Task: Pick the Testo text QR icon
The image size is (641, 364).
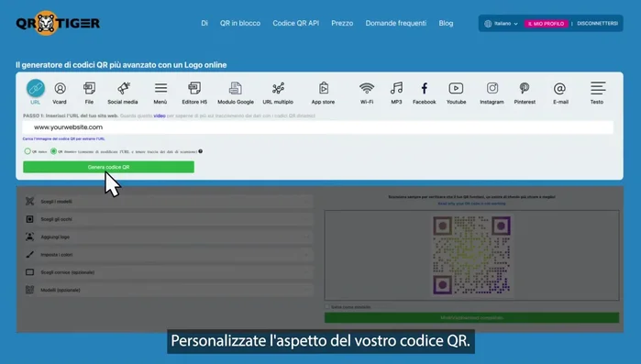Action: click(598, 88)
